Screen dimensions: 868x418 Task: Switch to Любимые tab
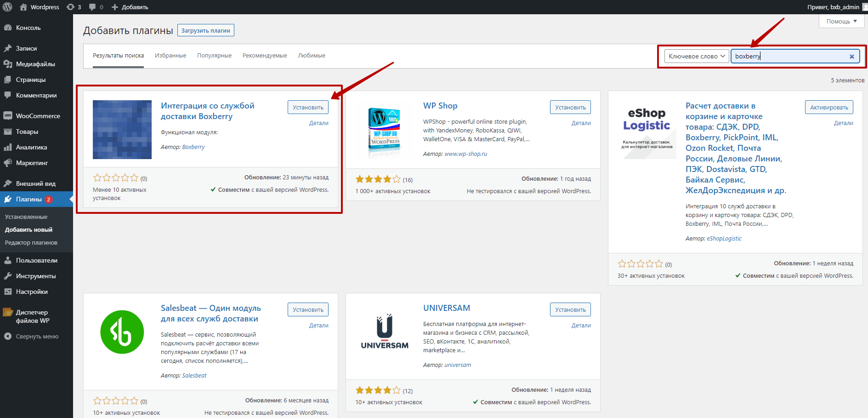coord(312,56)
